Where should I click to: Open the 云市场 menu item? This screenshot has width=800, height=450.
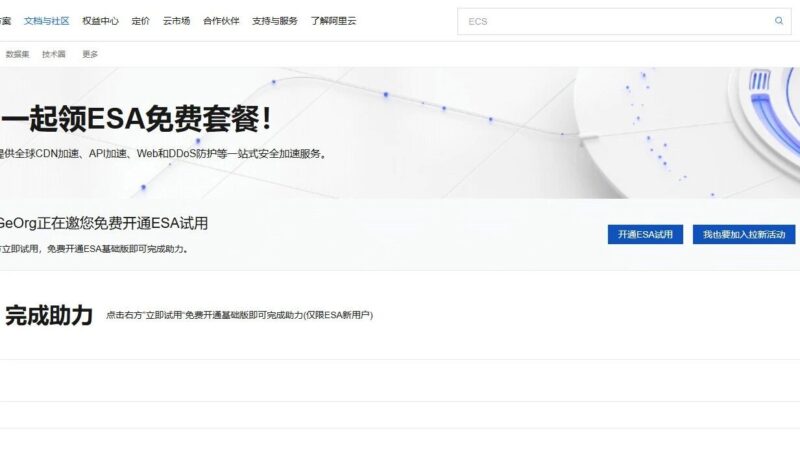(176, 21)
